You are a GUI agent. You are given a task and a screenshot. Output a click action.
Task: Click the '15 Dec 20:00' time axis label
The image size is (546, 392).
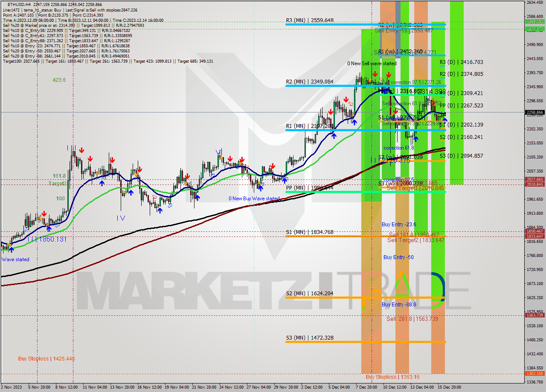[449, 387]
